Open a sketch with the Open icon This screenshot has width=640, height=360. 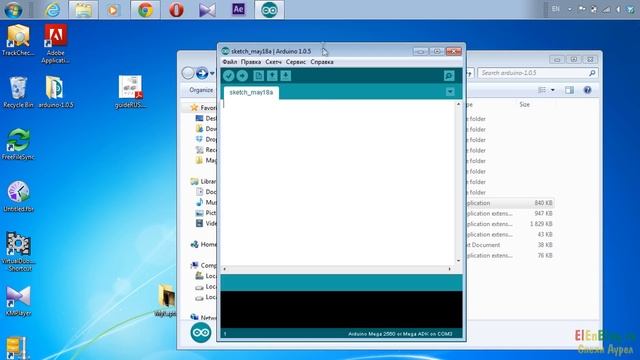272,76
